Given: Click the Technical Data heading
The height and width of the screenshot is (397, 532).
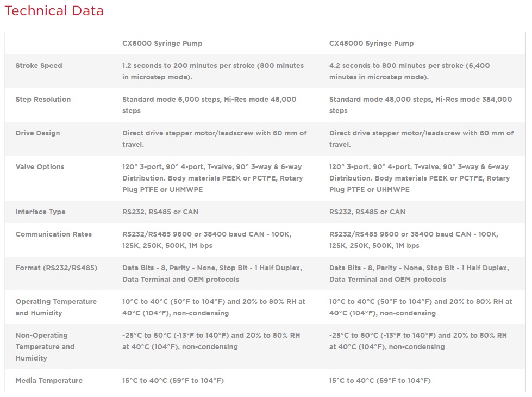Looking at the screenshot, I should click(x=54, y=11).
